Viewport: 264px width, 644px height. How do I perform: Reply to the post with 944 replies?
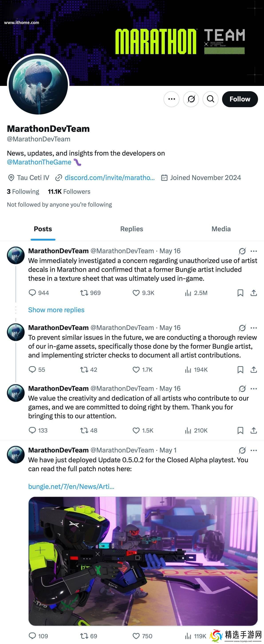click(x=32, y=293)
